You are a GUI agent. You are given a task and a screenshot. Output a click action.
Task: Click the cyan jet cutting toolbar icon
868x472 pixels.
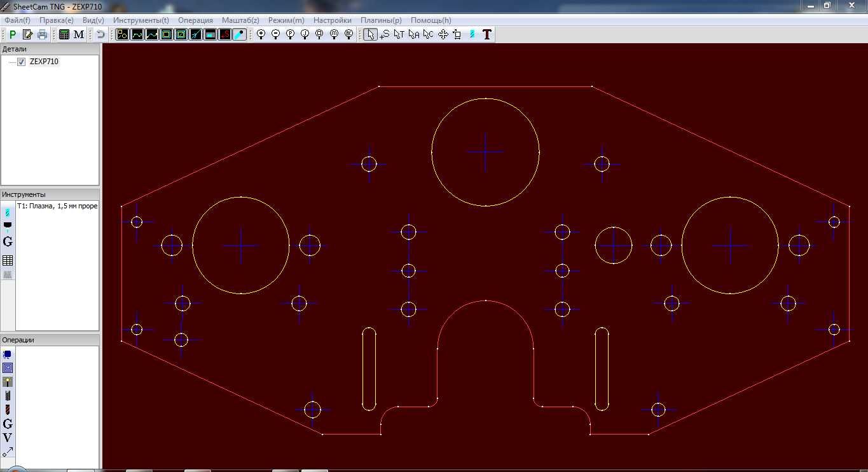[472, 34]
